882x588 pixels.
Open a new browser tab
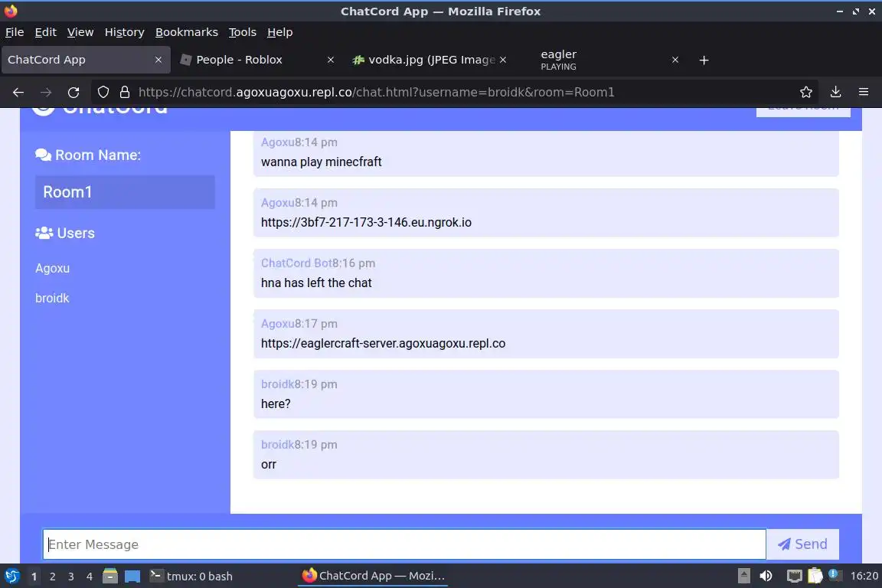pyautogui.click(x=704, y=60)
